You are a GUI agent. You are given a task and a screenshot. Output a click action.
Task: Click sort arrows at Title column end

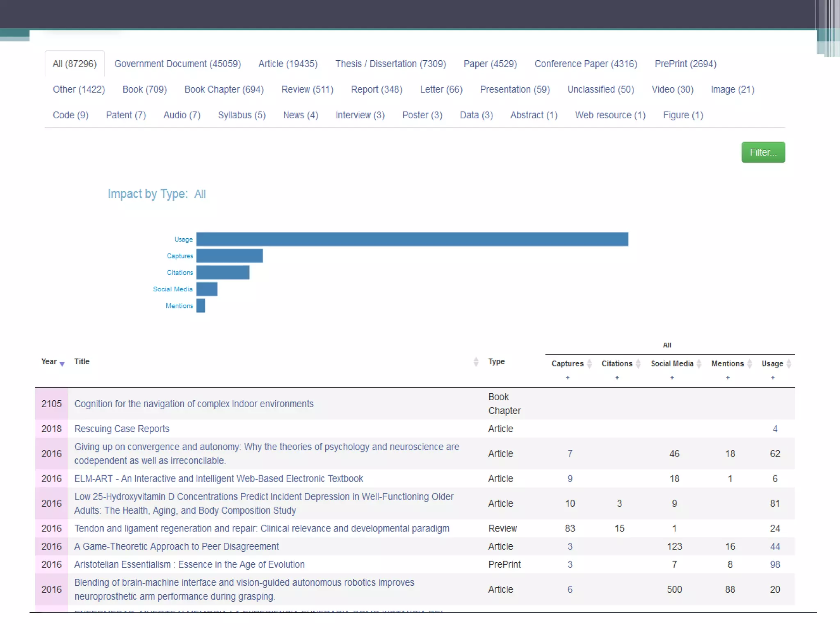pos(476,361)
